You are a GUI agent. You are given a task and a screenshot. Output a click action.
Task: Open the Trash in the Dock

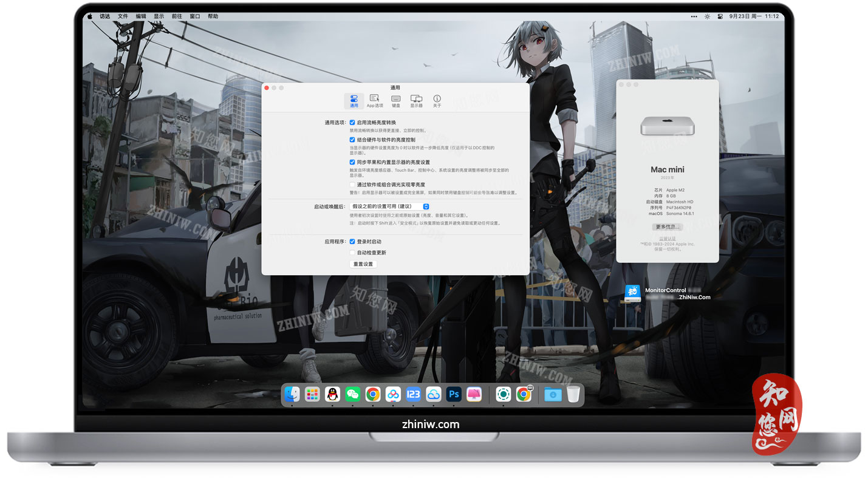tap(573, 394)
